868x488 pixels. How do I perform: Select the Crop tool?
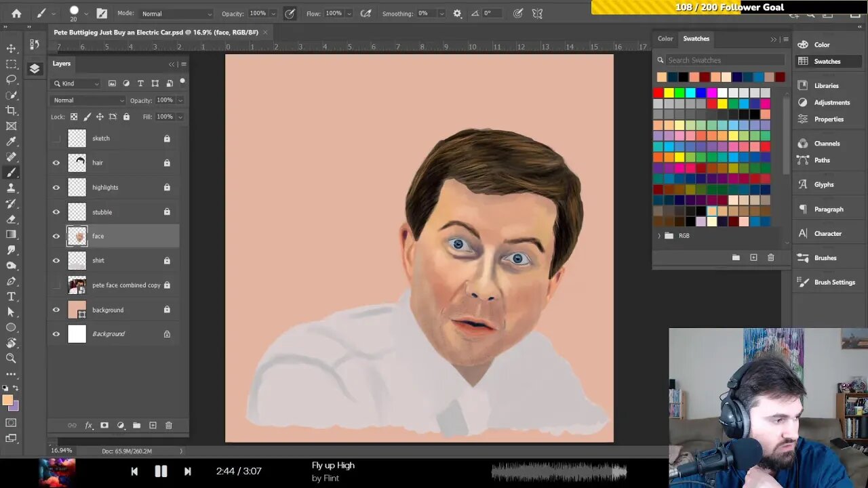point(12,110)
